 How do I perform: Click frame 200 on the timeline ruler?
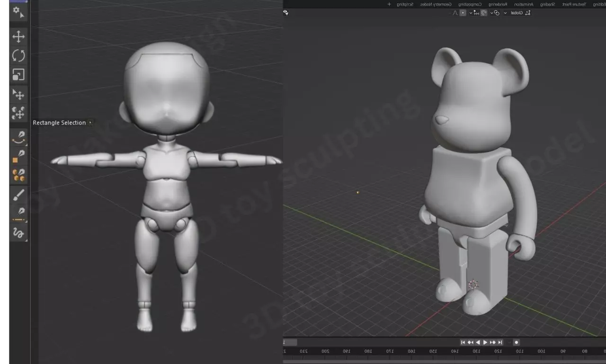click(325, 351)
